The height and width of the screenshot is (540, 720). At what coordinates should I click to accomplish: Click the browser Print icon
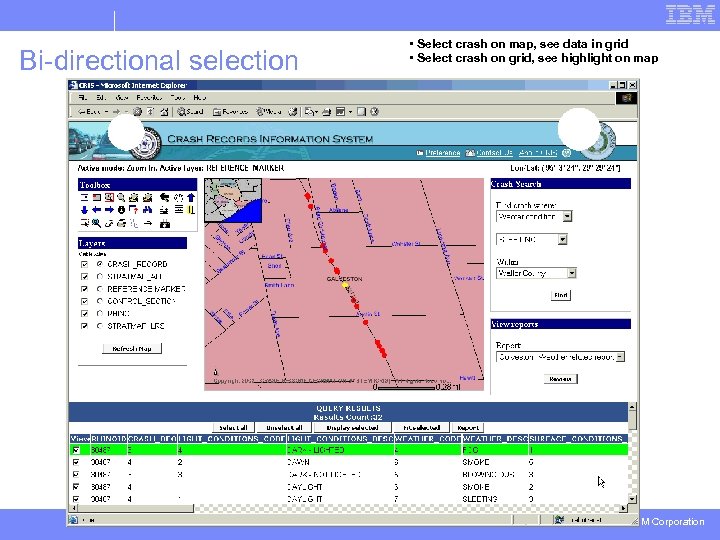tap(326, 112)
